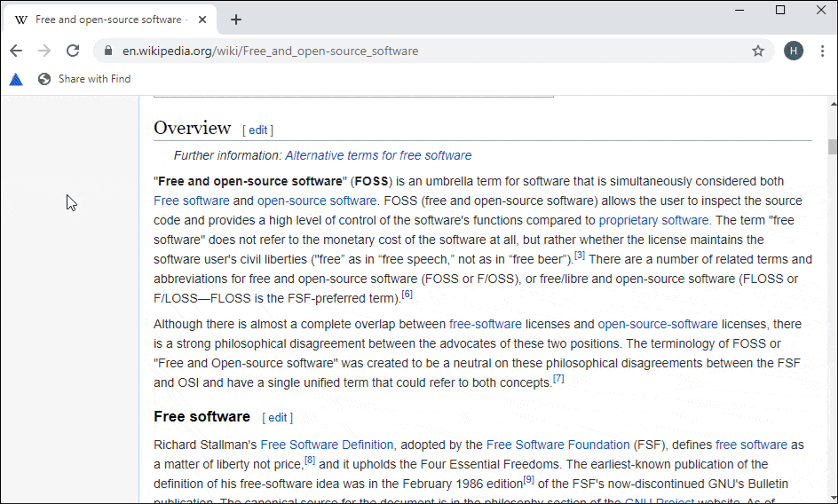Edit the Overview section
Viewport: 838px width, 504px height.
[x=257, y=130]
